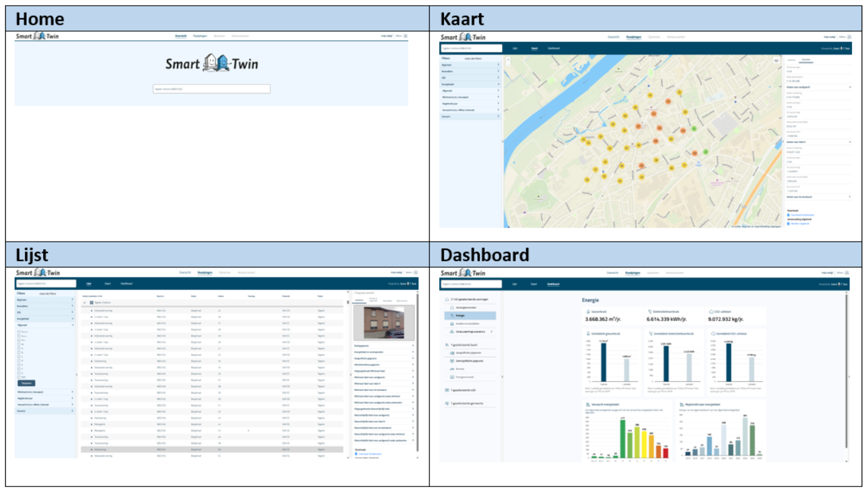Click the map zoom-in plus button

pyautogui.click(x=507, y=58)
